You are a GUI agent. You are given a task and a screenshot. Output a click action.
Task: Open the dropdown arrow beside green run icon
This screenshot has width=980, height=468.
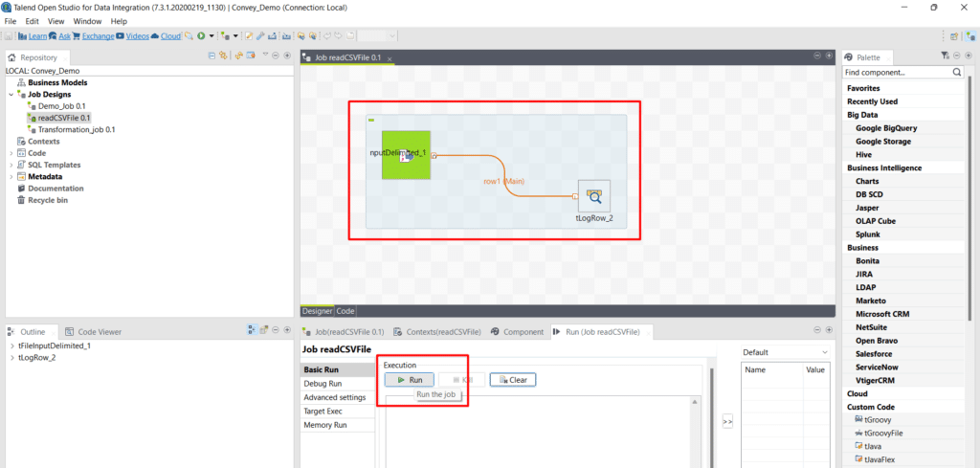[212, 36]
